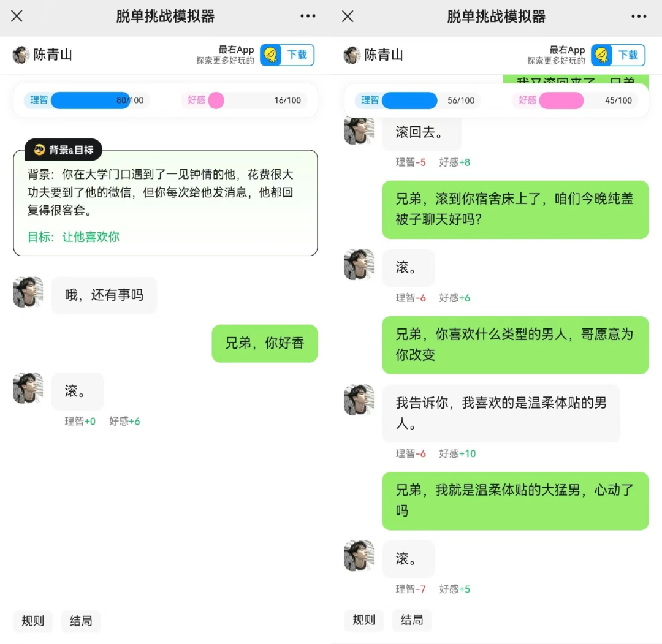This screenshot has width=662, height=644.
Task: Open 陈青山 profile avatar in left header
Action: 21,55
